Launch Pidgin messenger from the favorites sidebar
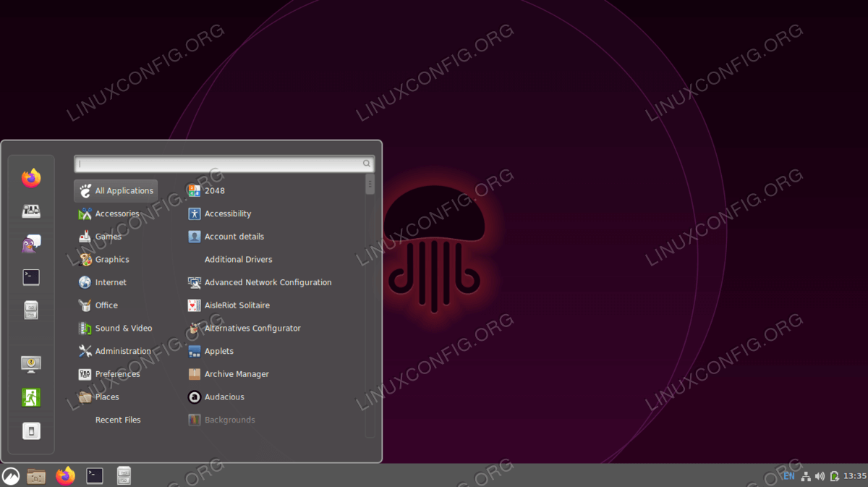This screenshot has width=868, height=487. pyautogui.click(x=31, y=244)
